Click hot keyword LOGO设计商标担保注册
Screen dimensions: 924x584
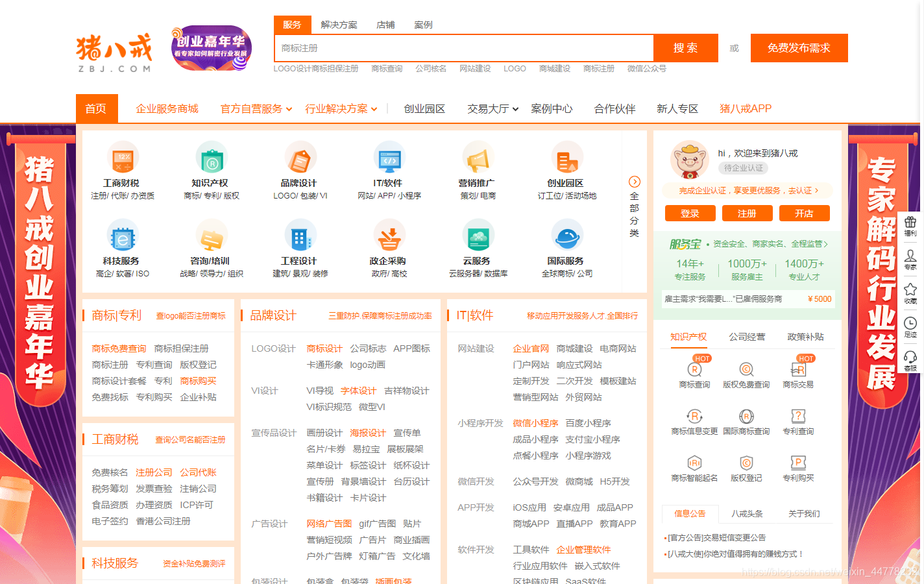coord(316,69)
